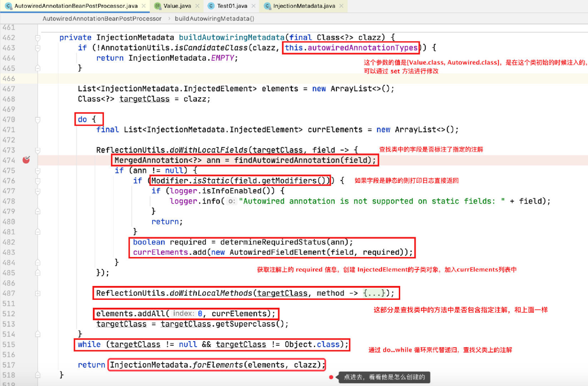Click the fold end marker at line 484
The height and width of the screenshot is (386, 588).
point(37,263)
